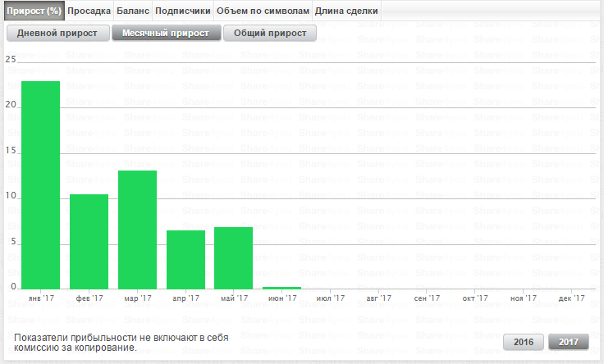Screen dimensions: 604x364
Task: Click the авг '17 axis label
Action: (x=378, y=298)
